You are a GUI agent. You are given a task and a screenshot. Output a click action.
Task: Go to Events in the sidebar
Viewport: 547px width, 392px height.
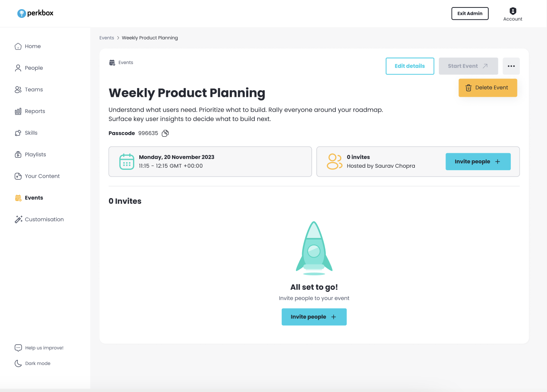point(29,198)
